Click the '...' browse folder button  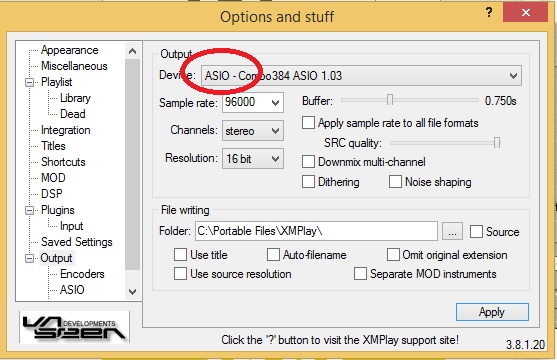pos(452,231)
